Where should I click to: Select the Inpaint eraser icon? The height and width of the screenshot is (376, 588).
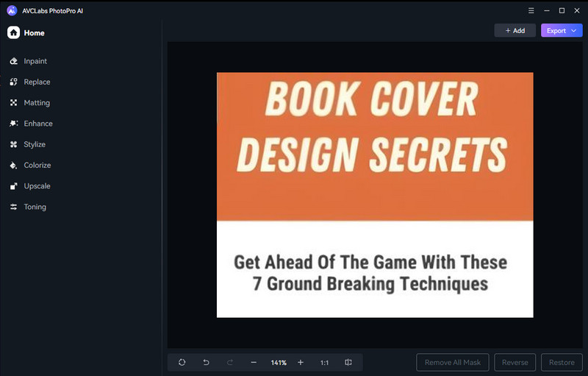pyautogui.click(x=13, y=61)
